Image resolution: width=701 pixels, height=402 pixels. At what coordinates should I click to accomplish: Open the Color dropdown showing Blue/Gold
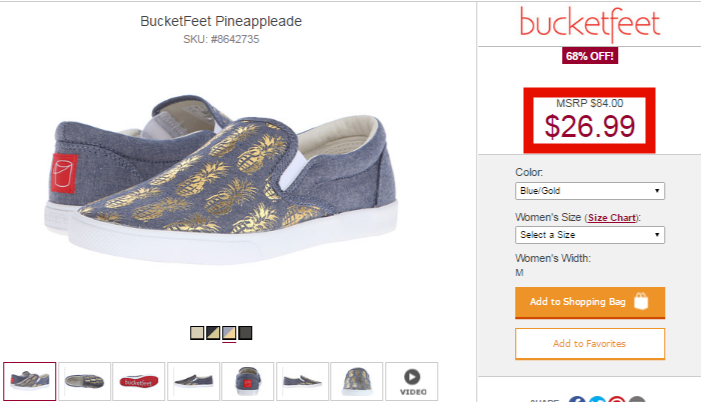tap(590, 191)
